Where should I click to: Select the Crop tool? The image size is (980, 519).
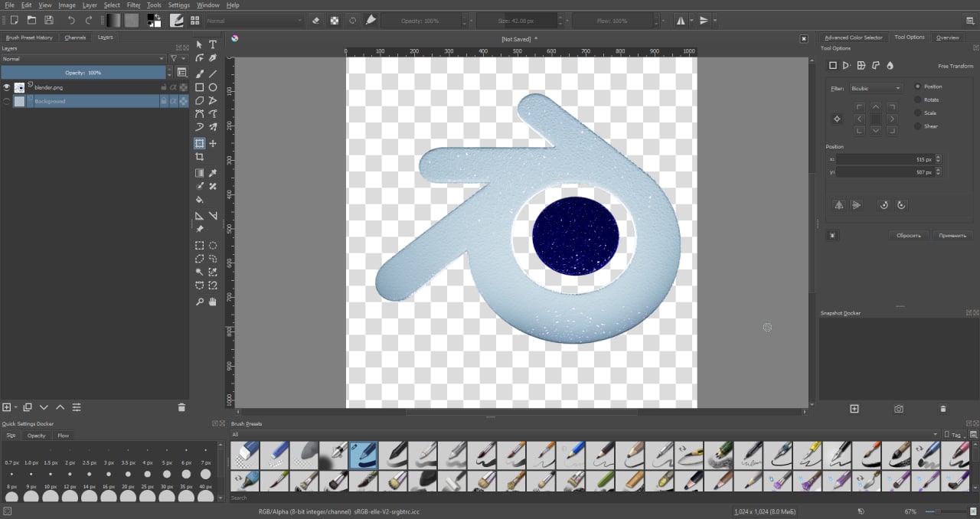tap(200, 157)
